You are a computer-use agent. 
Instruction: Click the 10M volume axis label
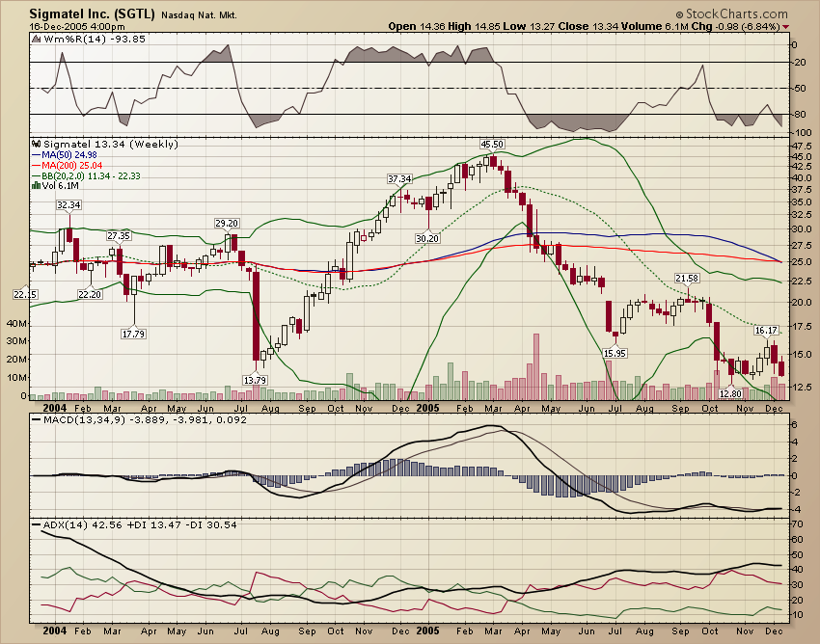click(16, 377)
